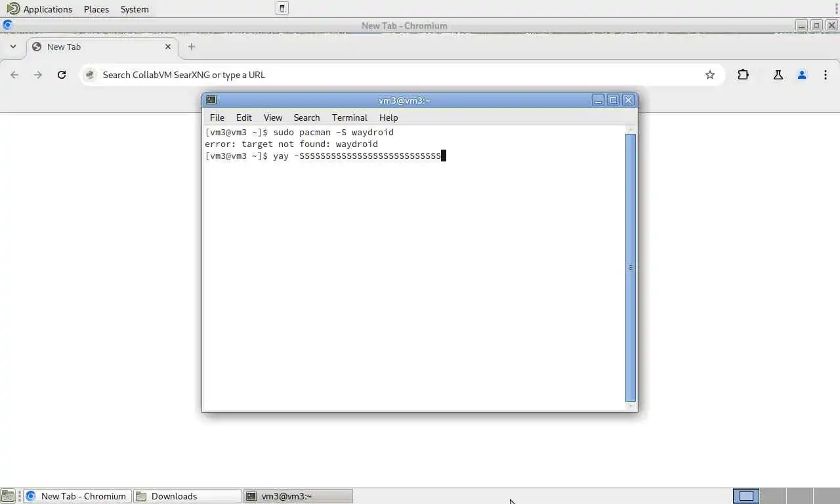Switch to Downloads taskbar item

point(188,496)
